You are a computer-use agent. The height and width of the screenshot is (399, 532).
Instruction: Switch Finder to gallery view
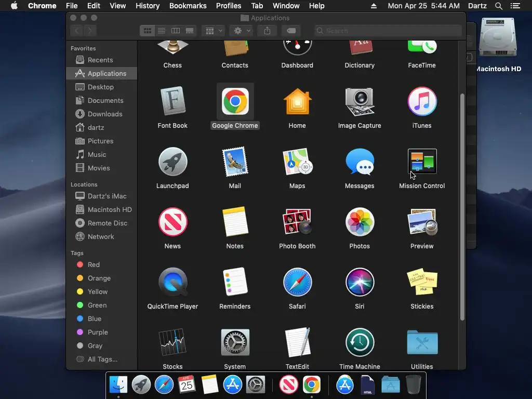(x=190, y=31)
